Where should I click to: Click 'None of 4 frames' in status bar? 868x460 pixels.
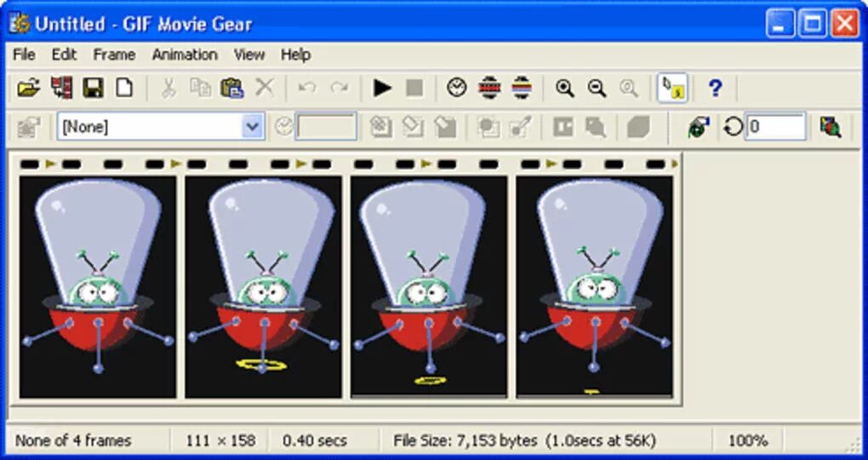coord(73,440)
